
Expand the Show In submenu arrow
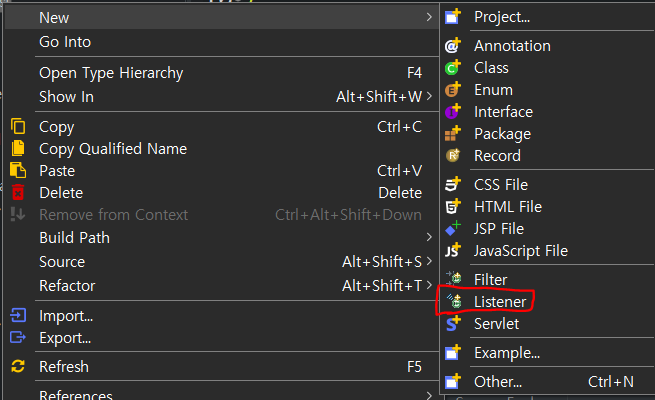pos(429,96)
